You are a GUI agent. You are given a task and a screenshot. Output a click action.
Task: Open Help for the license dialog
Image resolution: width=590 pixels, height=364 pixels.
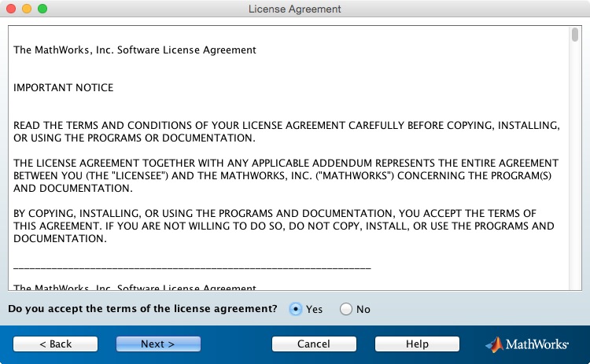[x=417, y=344]
